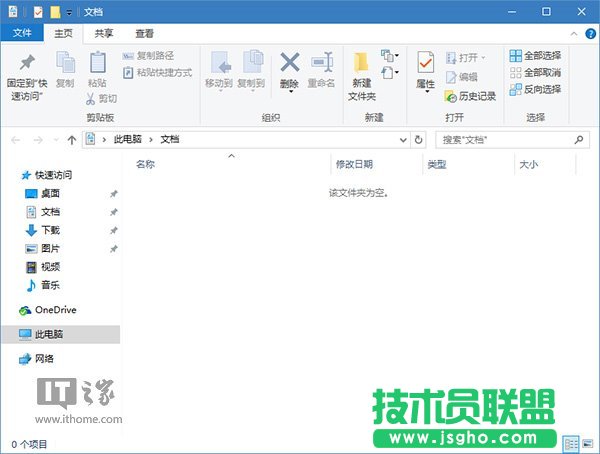The width and height of the screenshot is (600, 454).
Task: Switch to Large icons view in status bar
Action: 588,444
